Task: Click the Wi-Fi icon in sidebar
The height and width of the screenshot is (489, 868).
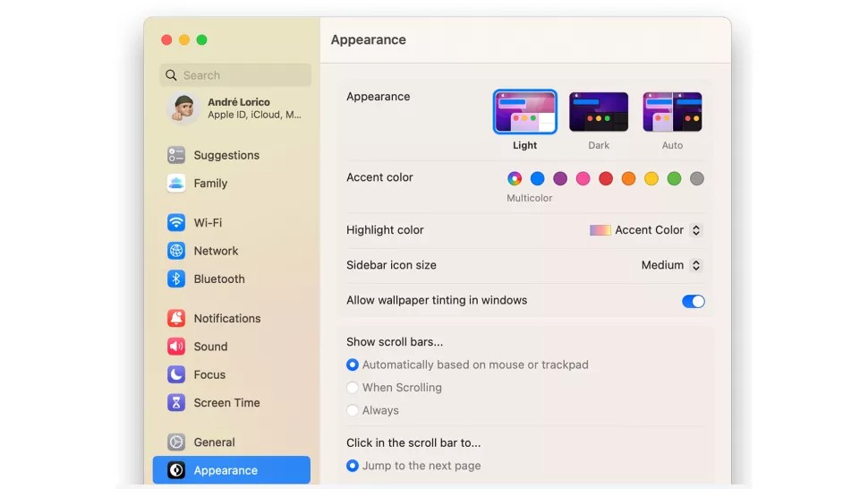Action: click(176, 223)
